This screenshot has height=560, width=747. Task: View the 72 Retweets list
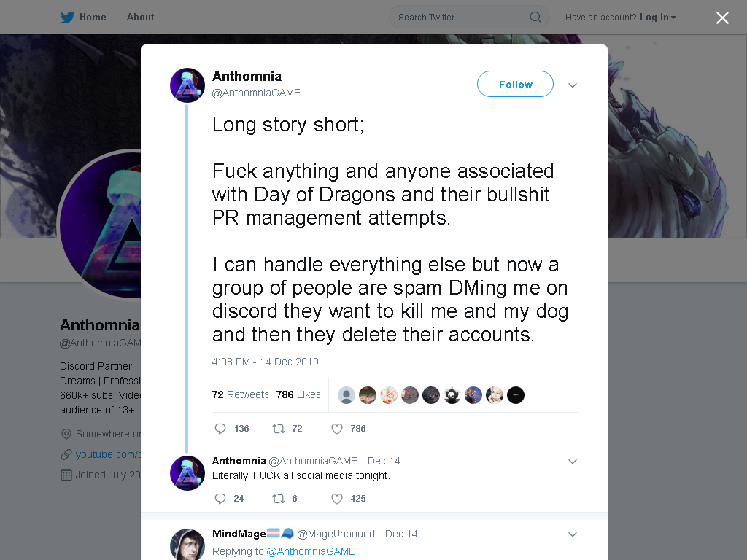(x=240, y=394)
